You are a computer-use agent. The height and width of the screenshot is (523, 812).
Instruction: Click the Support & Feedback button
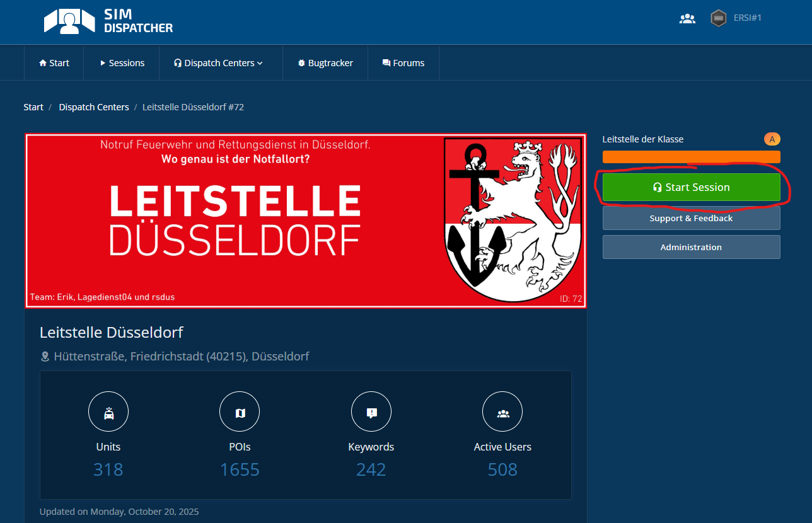691,218
